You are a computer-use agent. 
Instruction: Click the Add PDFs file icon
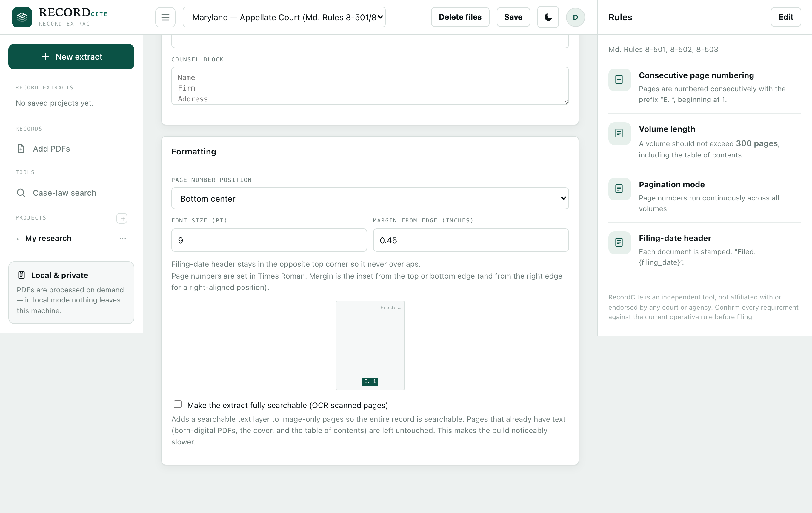21,149
